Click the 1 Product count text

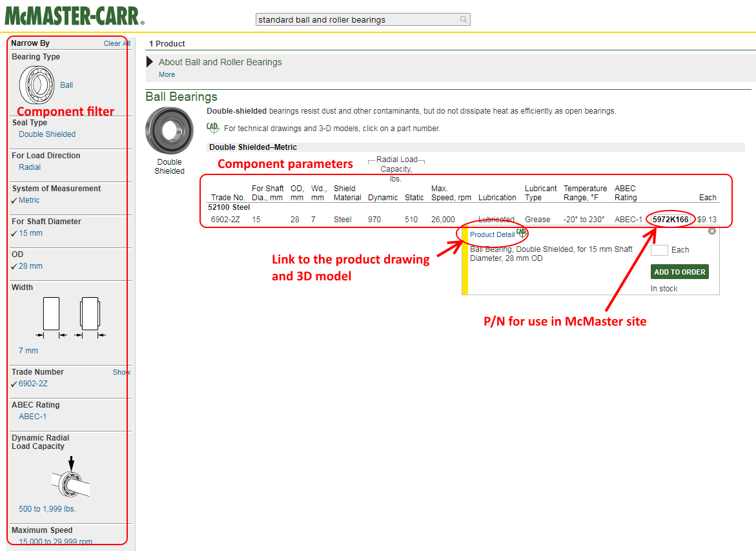(167, 44)
